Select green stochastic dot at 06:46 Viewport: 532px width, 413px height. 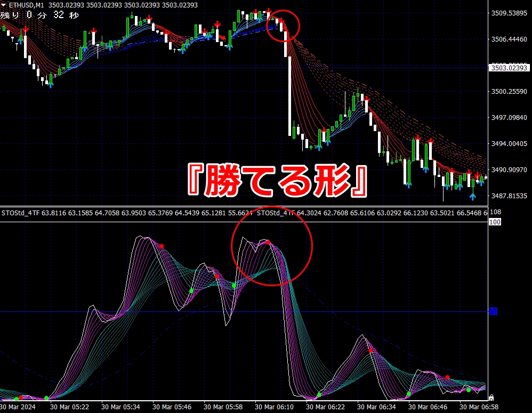click(409, 394)
